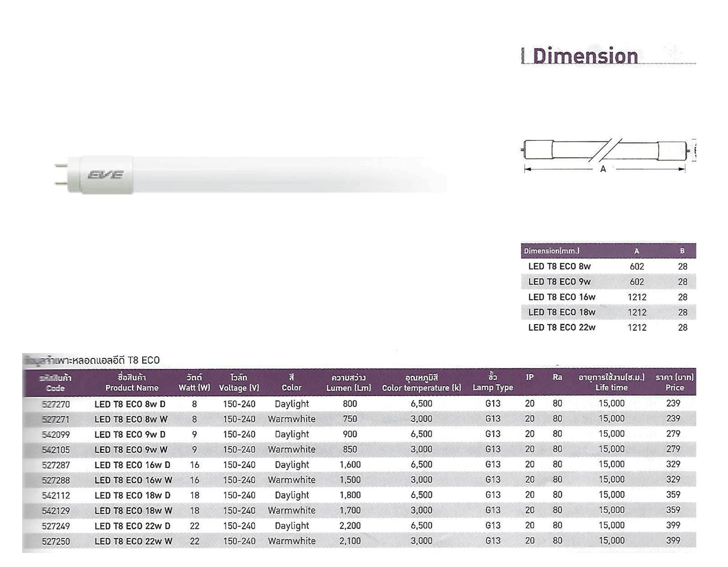Click product code 542099
The height and width of the screenshot is (567, 728).
(56, 435)
